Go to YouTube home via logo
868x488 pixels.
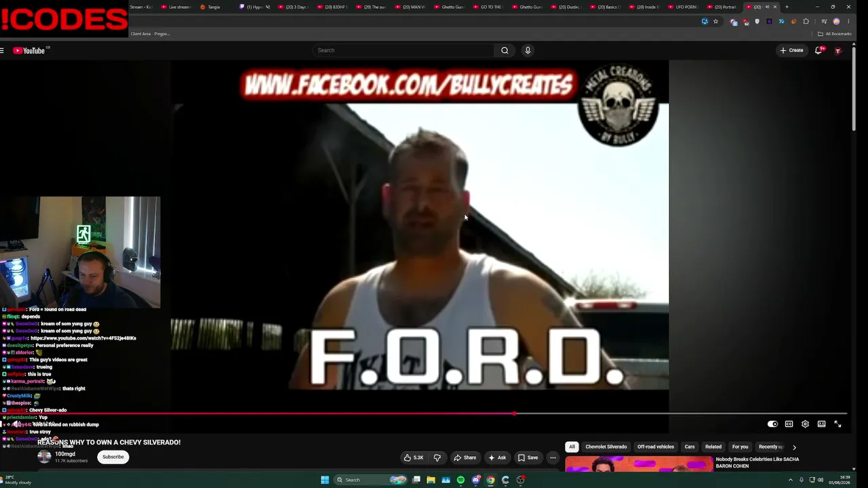tap(29, 50)
